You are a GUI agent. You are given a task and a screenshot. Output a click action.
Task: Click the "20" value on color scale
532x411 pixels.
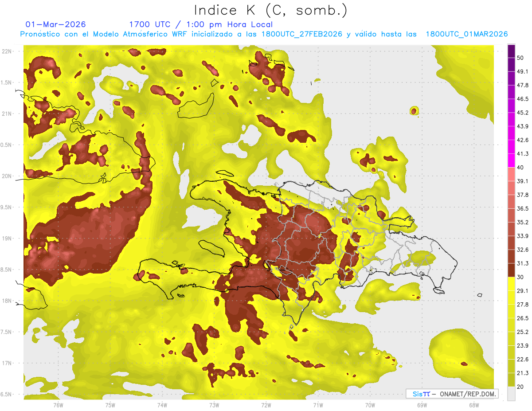point(521,387)
